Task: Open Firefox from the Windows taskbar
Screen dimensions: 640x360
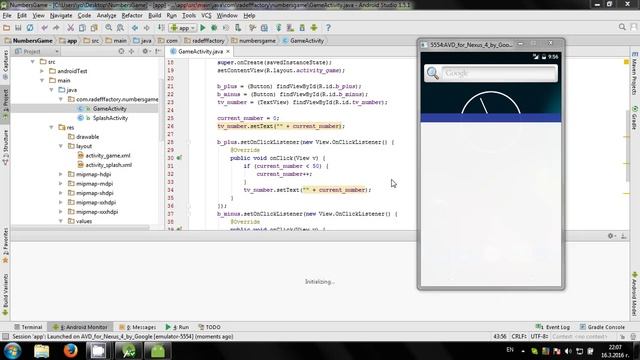Action: pyautogui.click(x=70, y=351)
